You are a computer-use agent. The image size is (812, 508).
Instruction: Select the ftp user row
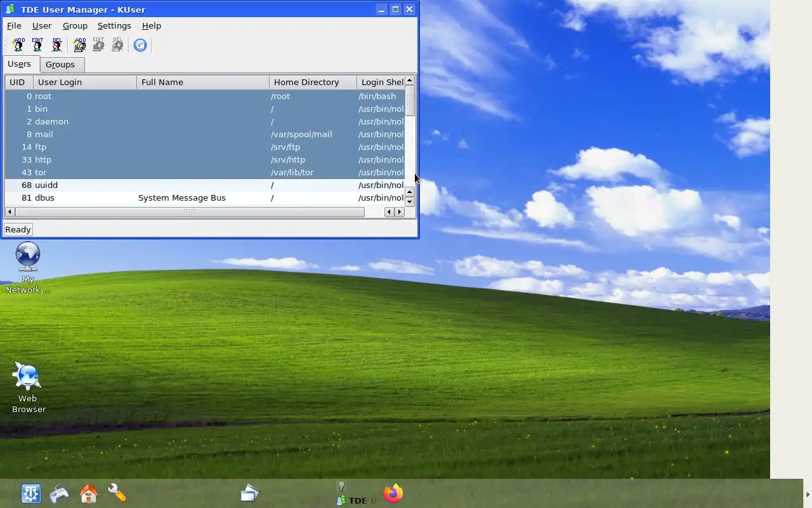[204, 147]
